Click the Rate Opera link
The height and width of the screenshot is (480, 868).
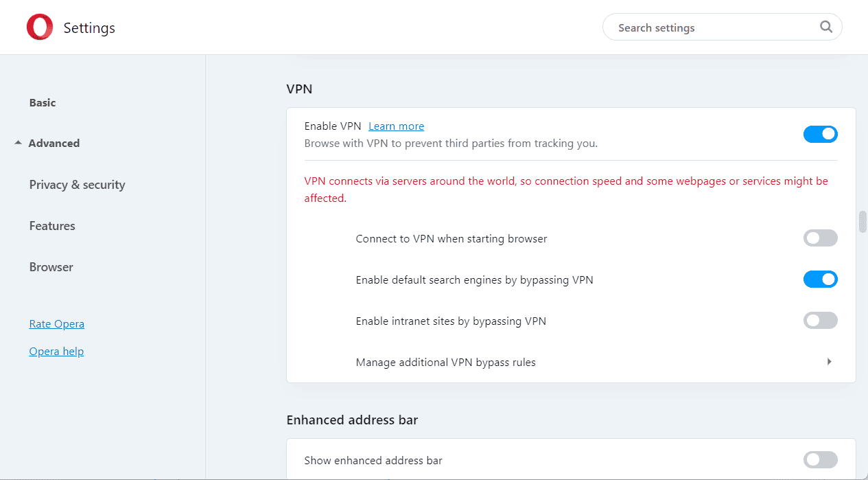coord(57,323)
